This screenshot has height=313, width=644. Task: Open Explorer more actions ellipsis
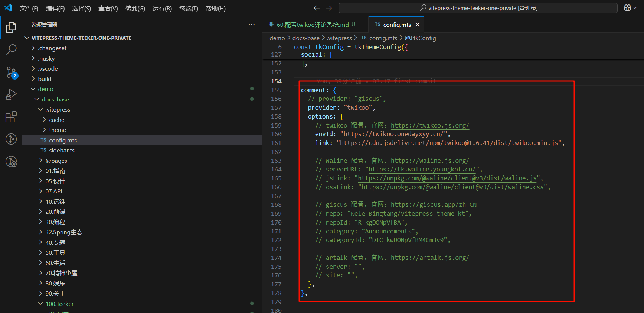coord(252,25)
